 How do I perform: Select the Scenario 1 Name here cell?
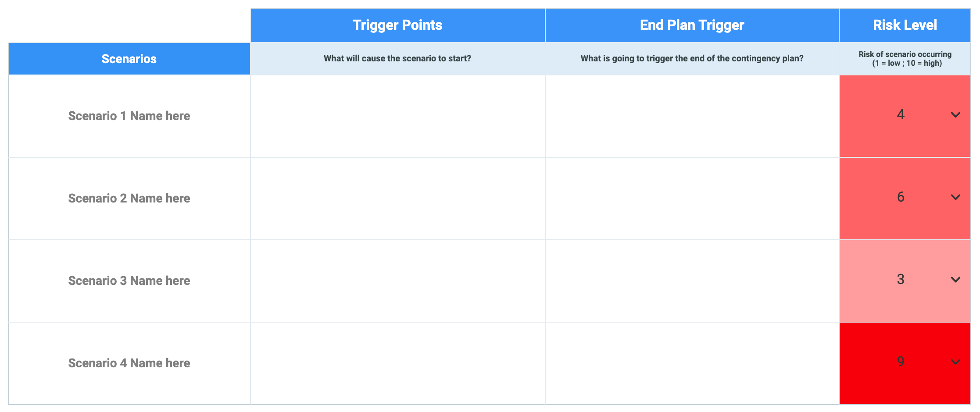pos(129,116)
